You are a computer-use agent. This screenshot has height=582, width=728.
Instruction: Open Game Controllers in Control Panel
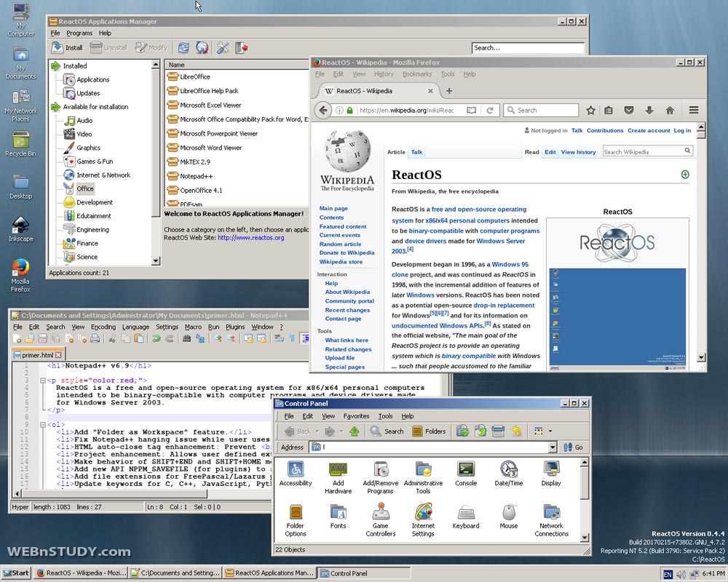click(x=380, y=520)
